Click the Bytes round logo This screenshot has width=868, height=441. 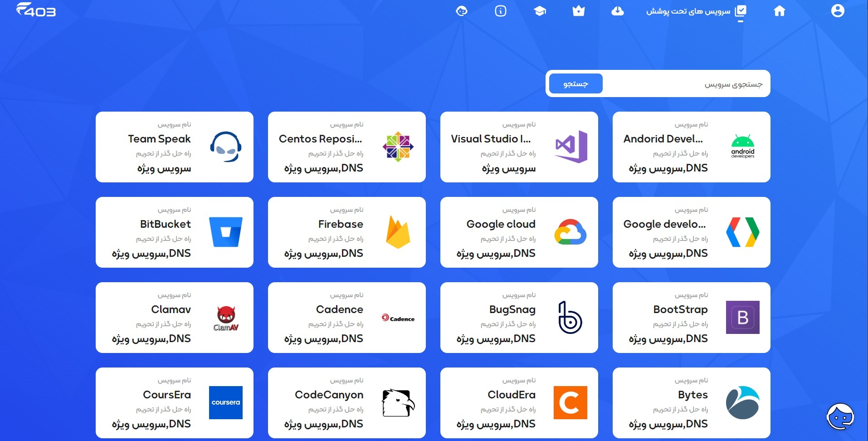(743, 402)
